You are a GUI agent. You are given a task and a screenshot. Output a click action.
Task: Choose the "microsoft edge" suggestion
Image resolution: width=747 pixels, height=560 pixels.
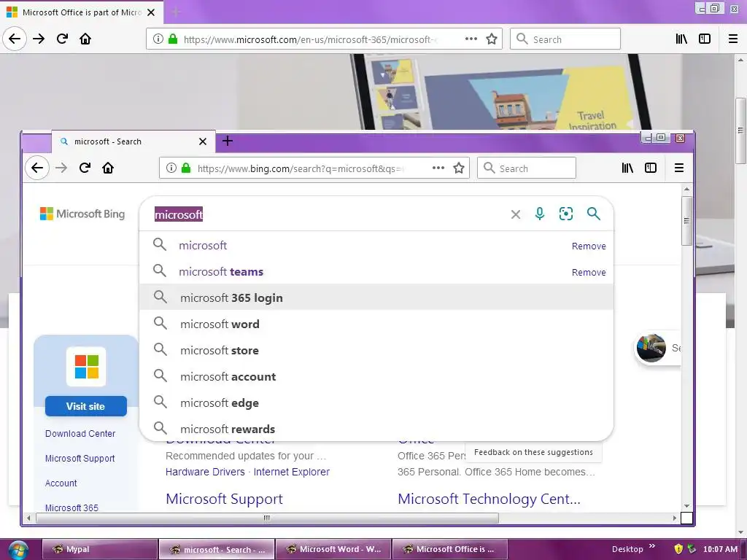pyautogui.click(x=376, y=402)
